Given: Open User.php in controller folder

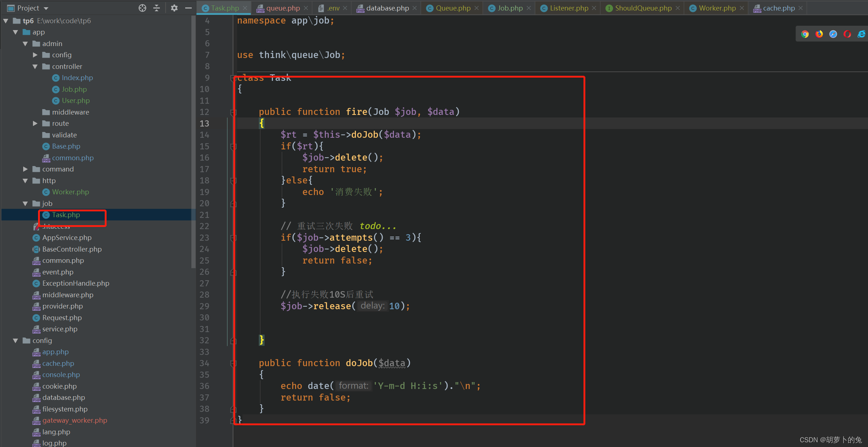Looking at the screenshot, I should coord(75,101).
